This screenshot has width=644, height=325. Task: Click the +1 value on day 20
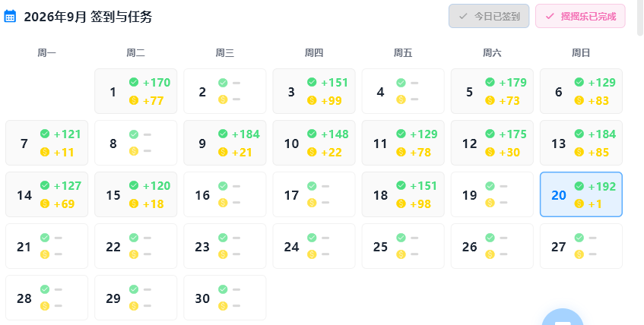[595, 204]
